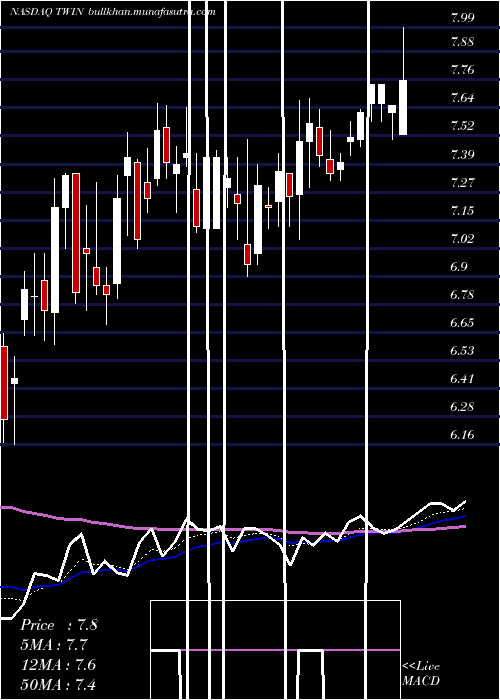The height and width of the screenshot is (700, 500).
Task: Click the bullkhan.munafasutra.com watermark text
Action: click(x=153, y=12)
